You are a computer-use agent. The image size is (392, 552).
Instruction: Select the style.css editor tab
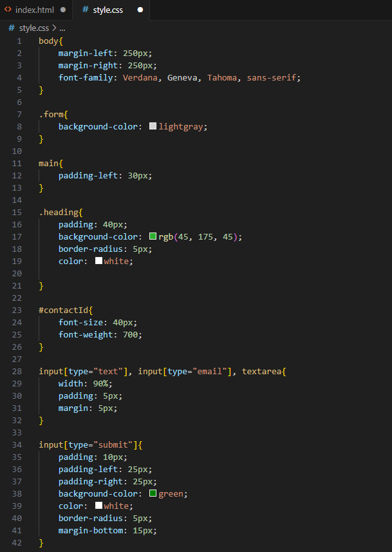[111, 10]
